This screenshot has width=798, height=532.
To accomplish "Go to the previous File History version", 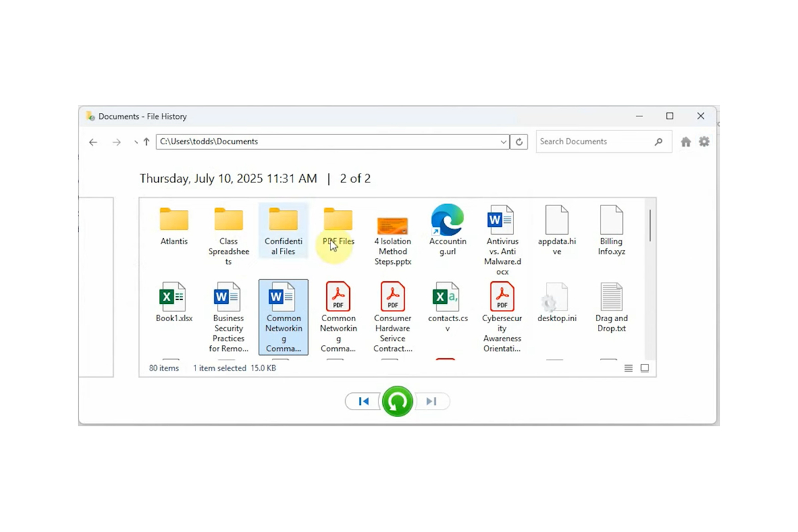I will tap(363, 401).
